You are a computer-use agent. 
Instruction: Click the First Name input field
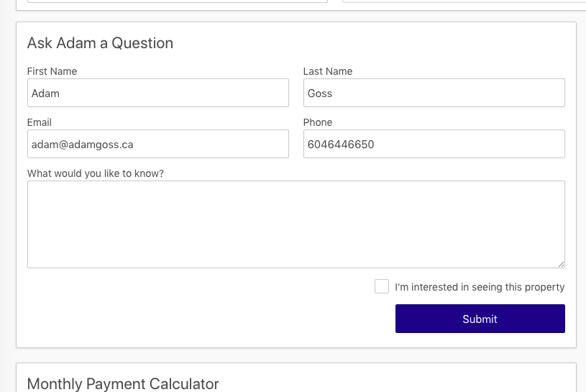pos(157,93)
